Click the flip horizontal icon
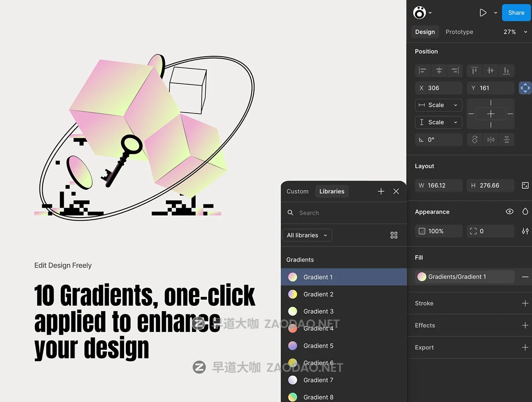This screenshot has height=402, width=532. 490,139
